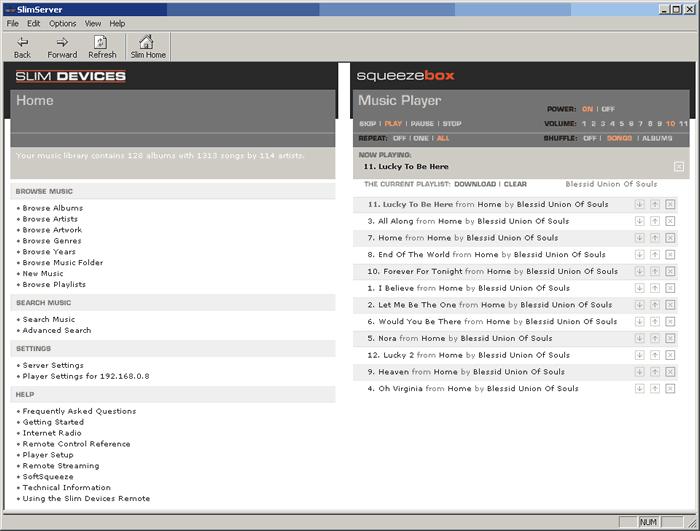Viewport: 700px width, 531px height.
Task: Open Server Settings page
Action: (53, 365)
